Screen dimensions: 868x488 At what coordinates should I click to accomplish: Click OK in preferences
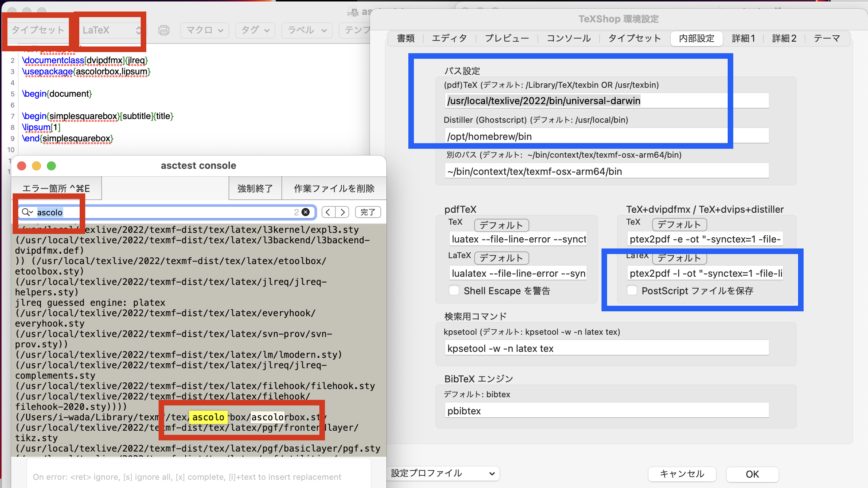coord(752,474)
